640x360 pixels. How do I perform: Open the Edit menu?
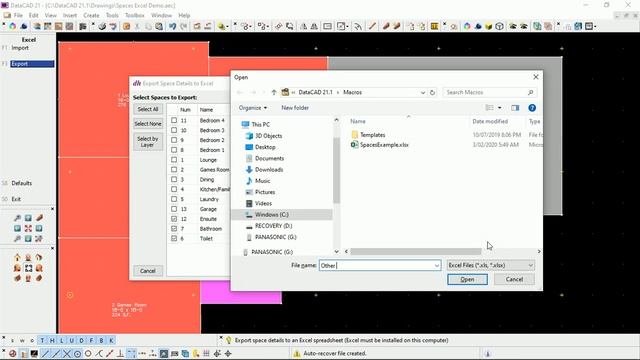(x=33, y=15)
